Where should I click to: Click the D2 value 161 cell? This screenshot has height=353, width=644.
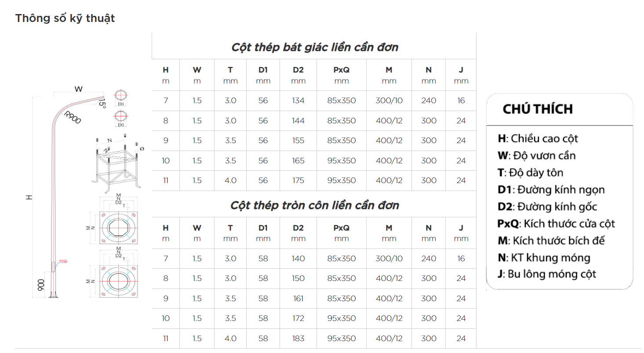(x=298, y=299)
